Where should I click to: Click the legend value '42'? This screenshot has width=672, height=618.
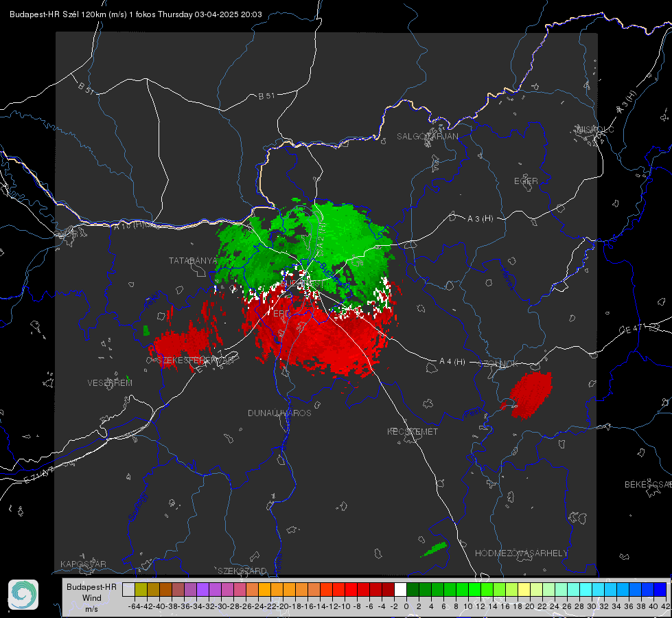[x=666, y=606]
